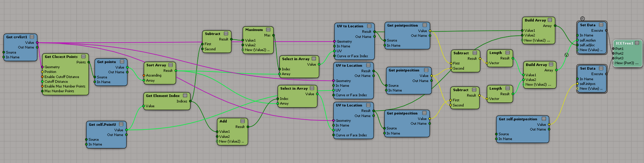644x163 pixels.
Task: Select the Sort Array node title
Action: (x=156, y=65)
